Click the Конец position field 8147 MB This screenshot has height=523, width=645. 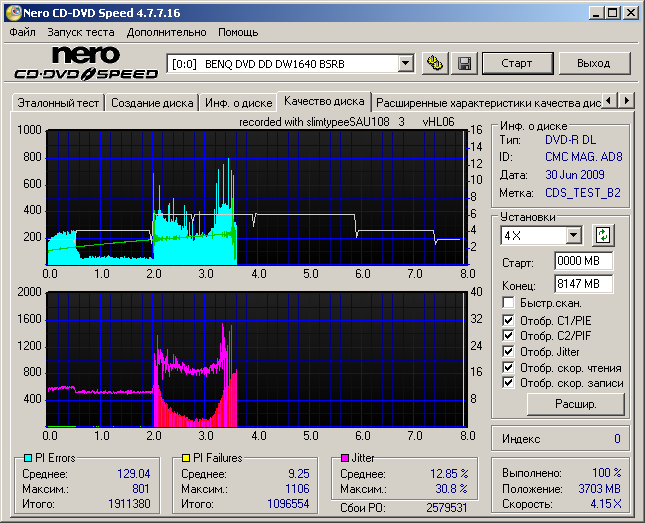(x=583, y=284)
